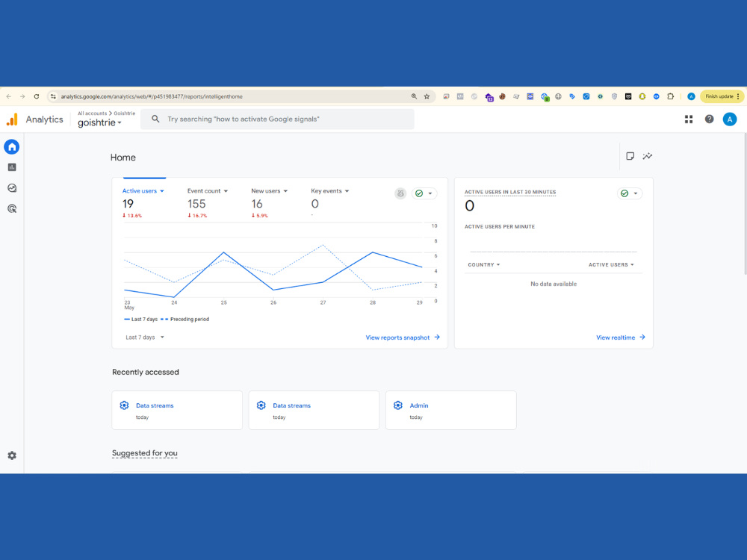Click the gear icon on Admin card
This screenshot has height=560, width=747.
click(398, 405)
